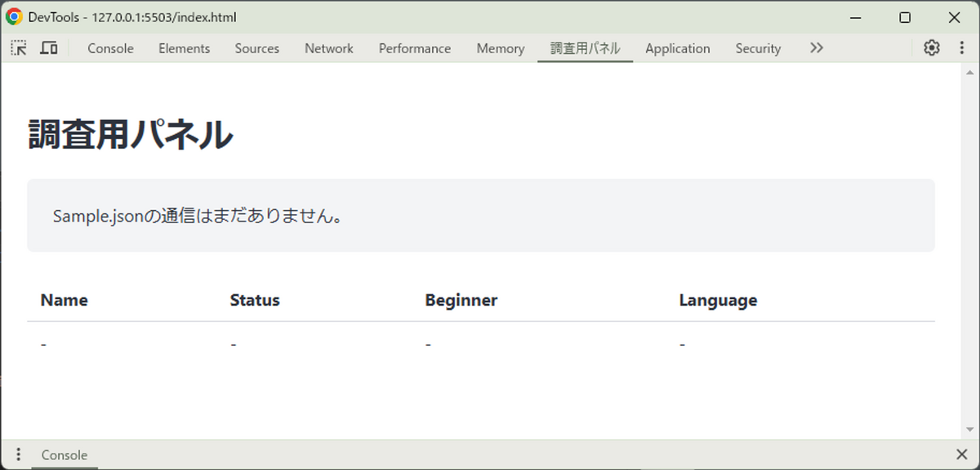980x470 pixels.
Task: Click the dash cell under Name
Action: tap(43, 344)
